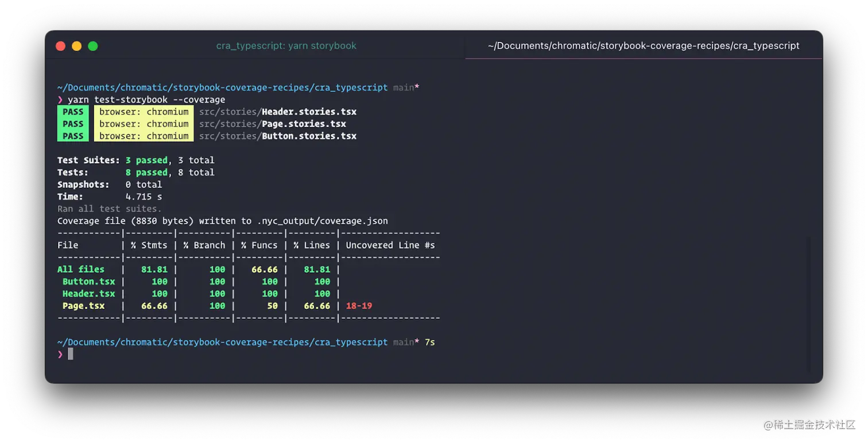Click the File column header
This screenshot has height=443, width=868.
click(68, 245)
